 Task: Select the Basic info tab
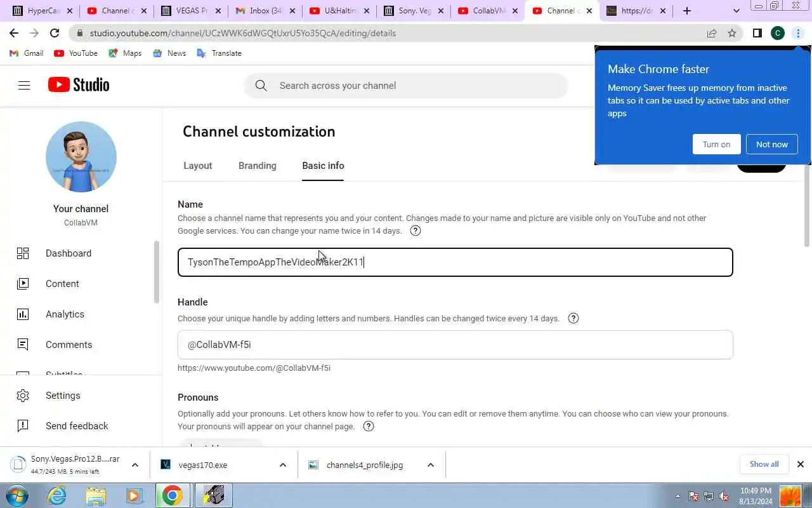pyautogui.click(x=323, y=166)
